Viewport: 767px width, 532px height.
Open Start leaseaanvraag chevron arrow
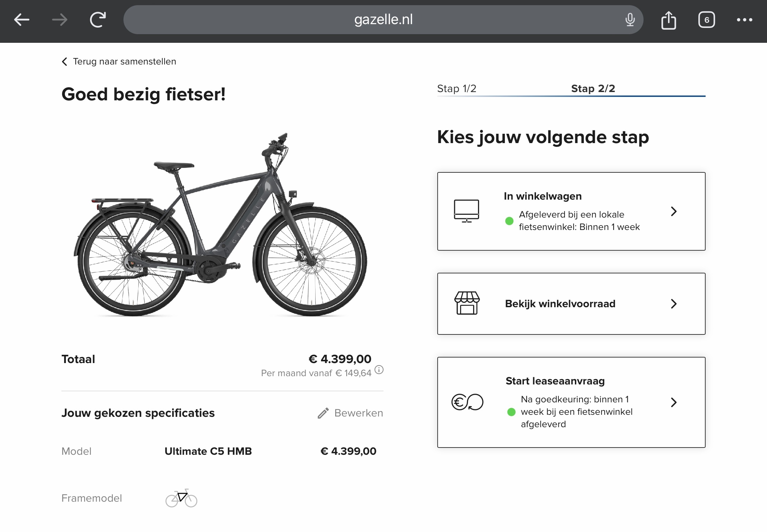pos(674,402)
